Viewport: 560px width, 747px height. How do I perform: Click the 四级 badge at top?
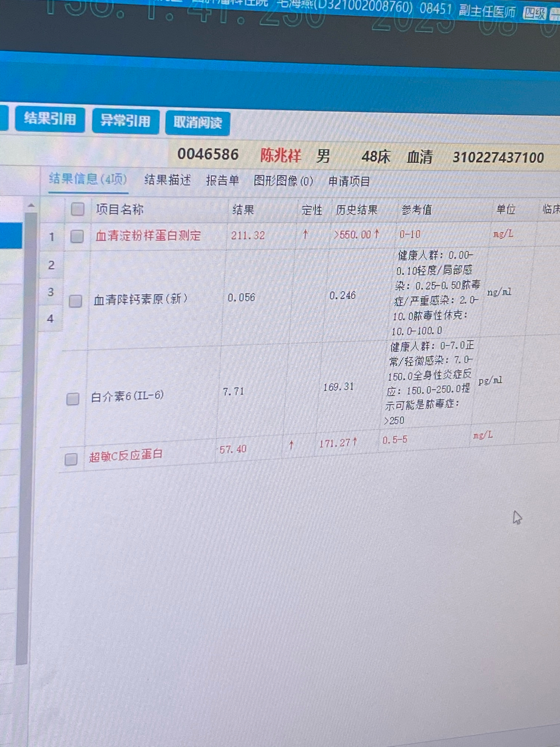click(534, 14)
